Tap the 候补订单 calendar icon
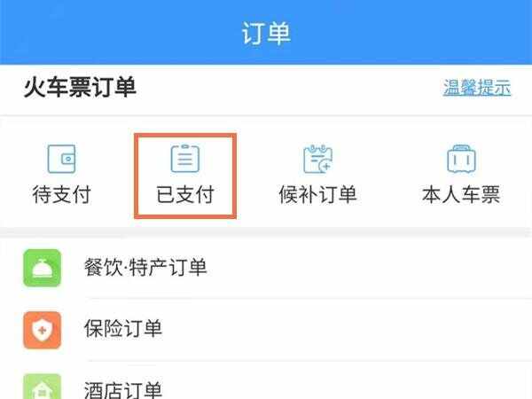The height and width of the screenshot is (399, 532). [x=318, y=159]
